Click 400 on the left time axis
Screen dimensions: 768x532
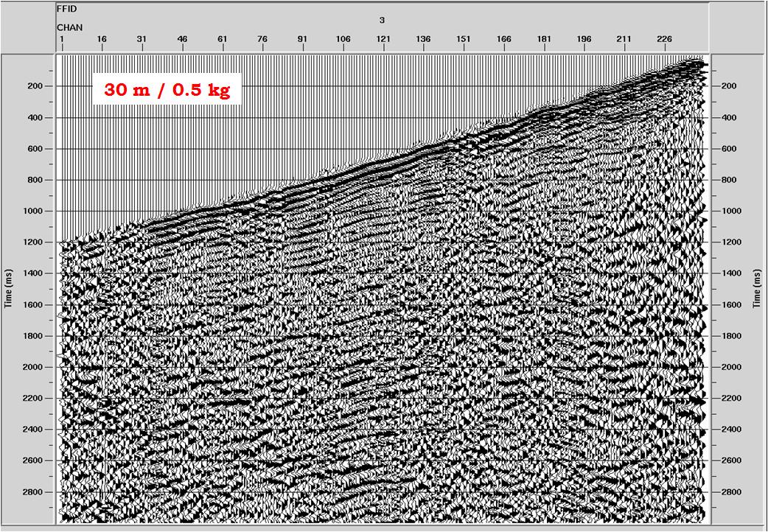click(37, 118)
